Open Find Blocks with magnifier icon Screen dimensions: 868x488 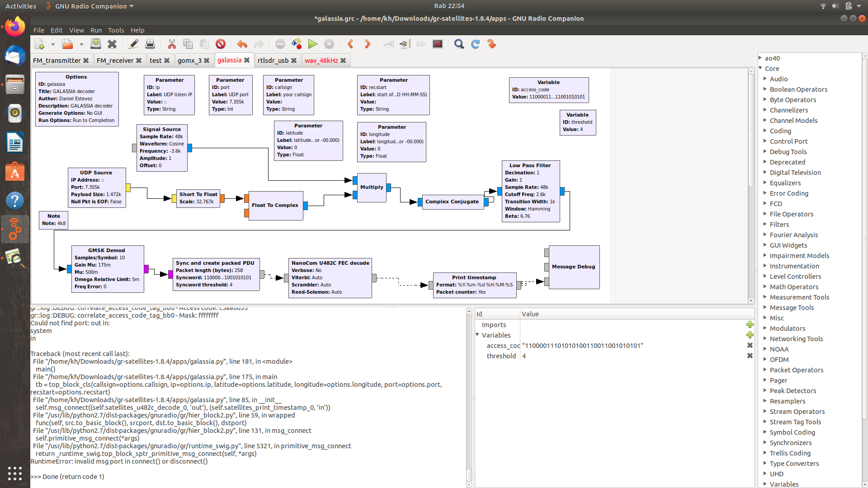pos(459,44)
